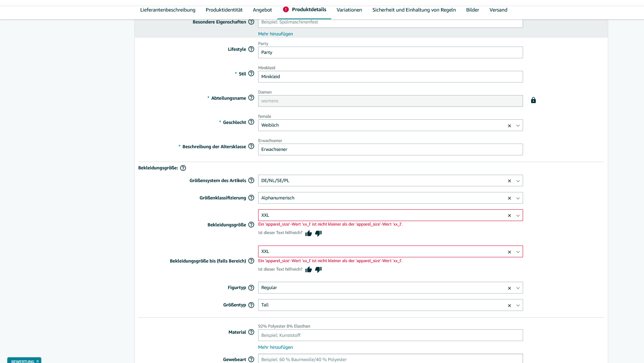644x363 pixels.
Task: Expand the Größenklassifizierung dropdown
Action: tap(518, 198)
